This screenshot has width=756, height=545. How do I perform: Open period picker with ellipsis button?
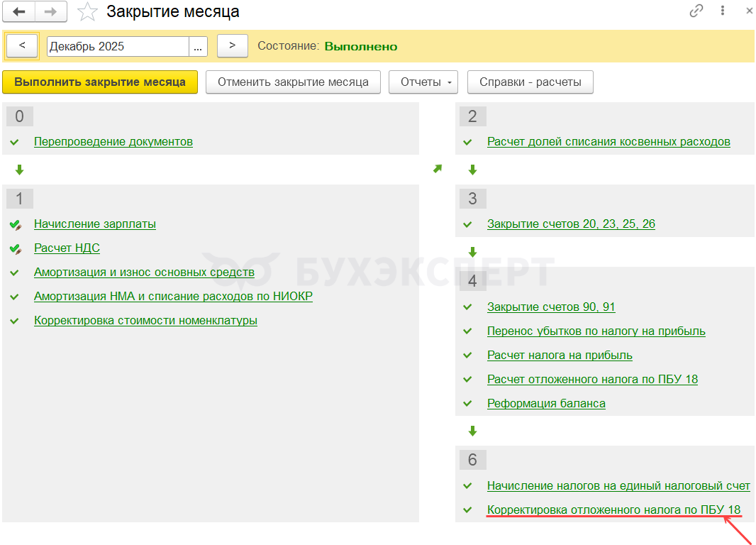coord(198,46)
